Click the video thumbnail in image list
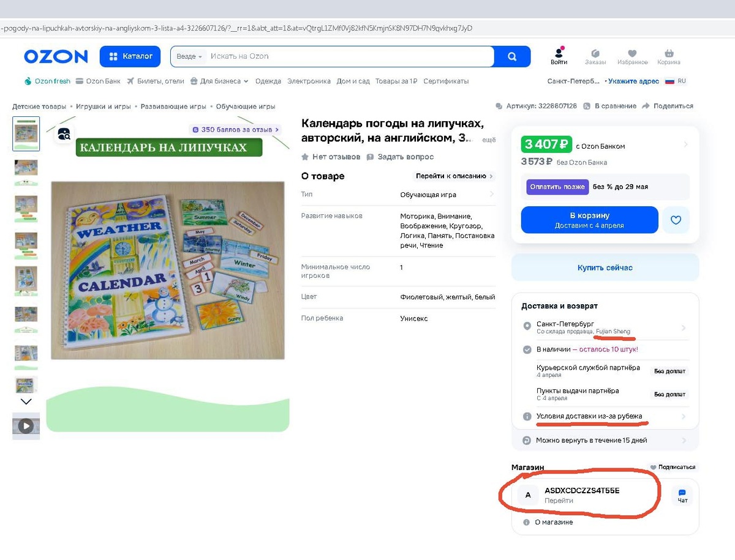This screenshot has height=560, width=735. tap(26, 426)
